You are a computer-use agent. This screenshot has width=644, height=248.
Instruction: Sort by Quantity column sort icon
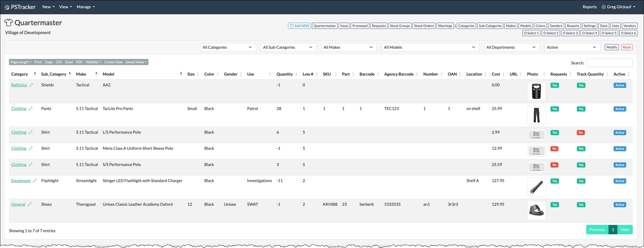(x=296, y=74)
